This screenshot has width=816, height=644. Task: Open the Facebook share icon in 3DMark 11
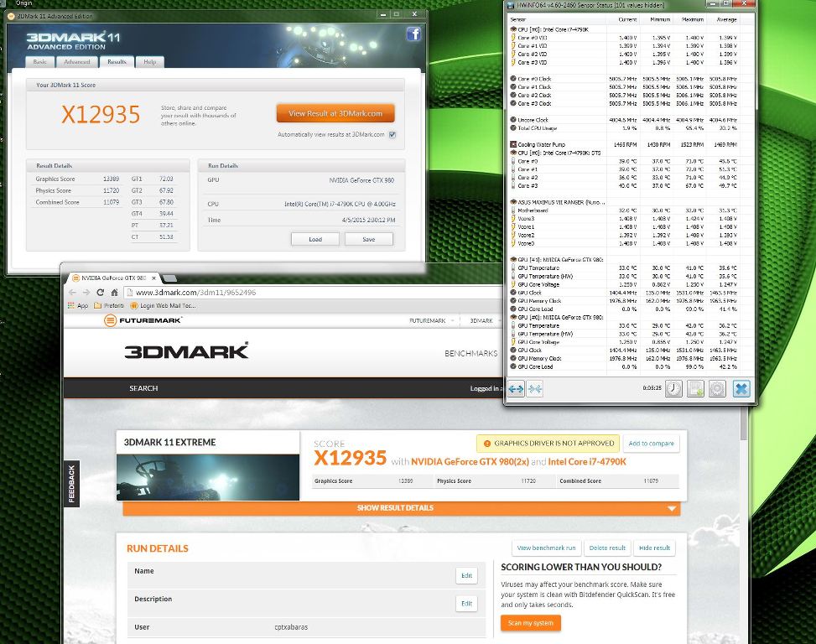(413, 34)
